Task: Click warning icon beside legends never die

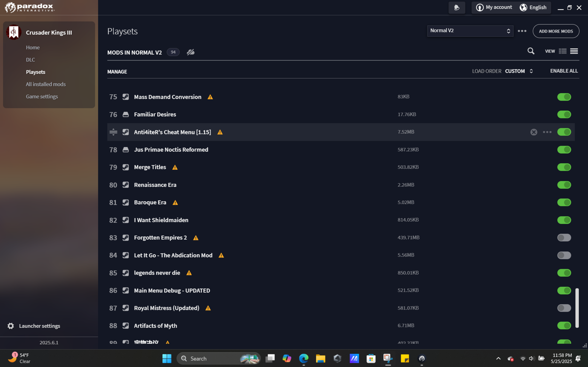Action: 189,273
